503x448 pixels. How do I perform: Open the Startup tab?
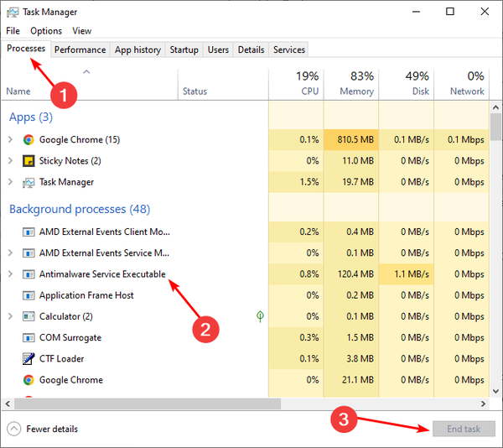coord(184,49)
